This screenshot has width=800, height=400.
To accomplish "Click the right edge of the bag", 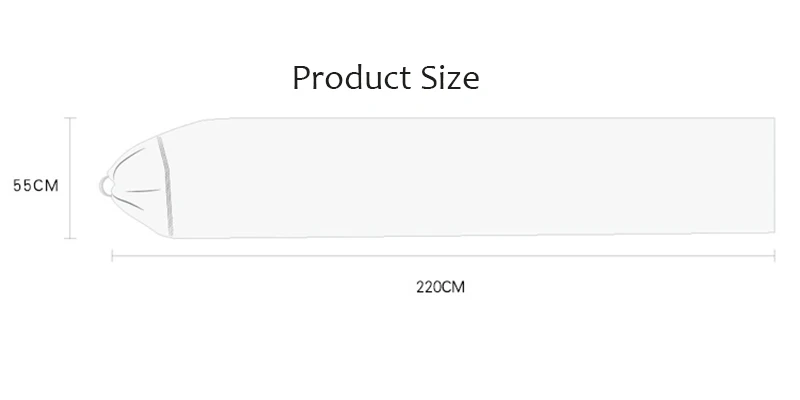I will pos(774,175).
